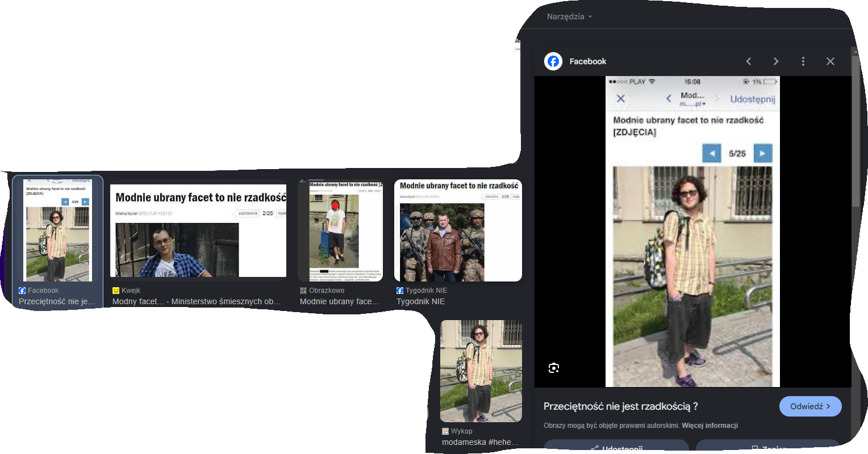The image size is (868, 454).
Task: Close the image preview panel
Action: tap(831, 61)
